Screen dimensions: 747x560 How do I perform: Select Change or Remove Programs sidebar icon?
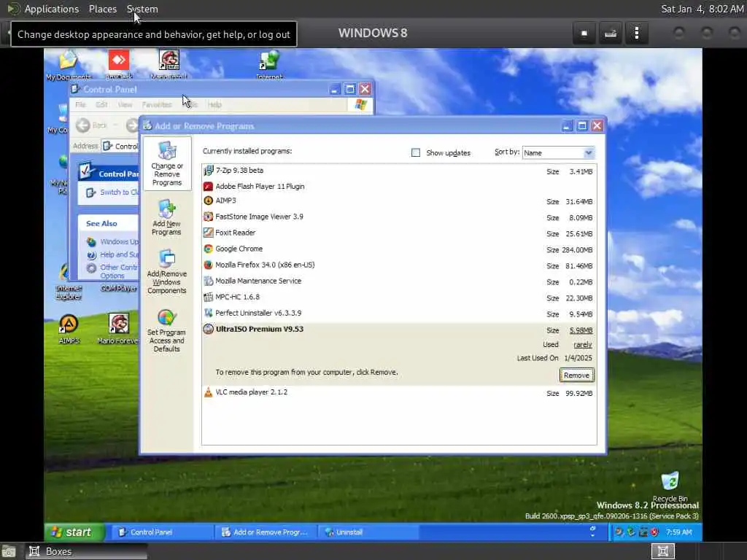tap(167, 163)
